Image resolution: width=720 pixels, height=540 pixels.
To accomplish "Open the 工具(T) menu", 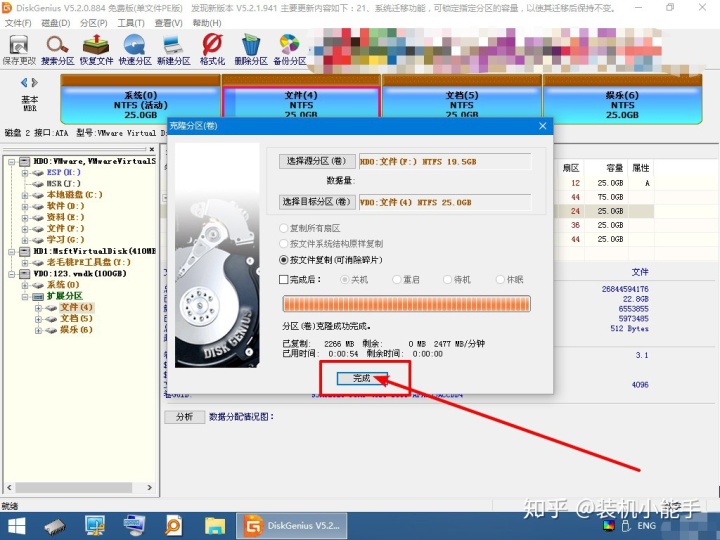I will pyautogui.click(x=131, y=23).
